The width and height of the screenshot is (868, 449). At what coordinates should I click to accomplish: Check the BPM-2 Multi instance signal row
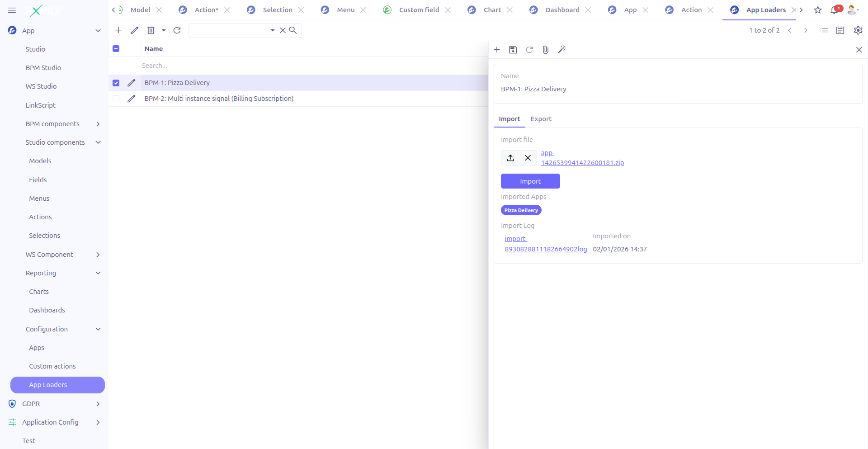coord(116,99)
